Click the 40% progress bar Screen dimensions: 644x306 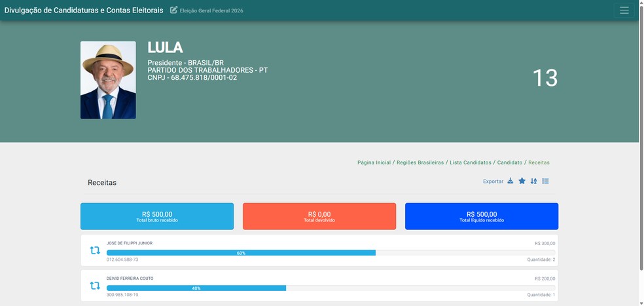point(196,288)
